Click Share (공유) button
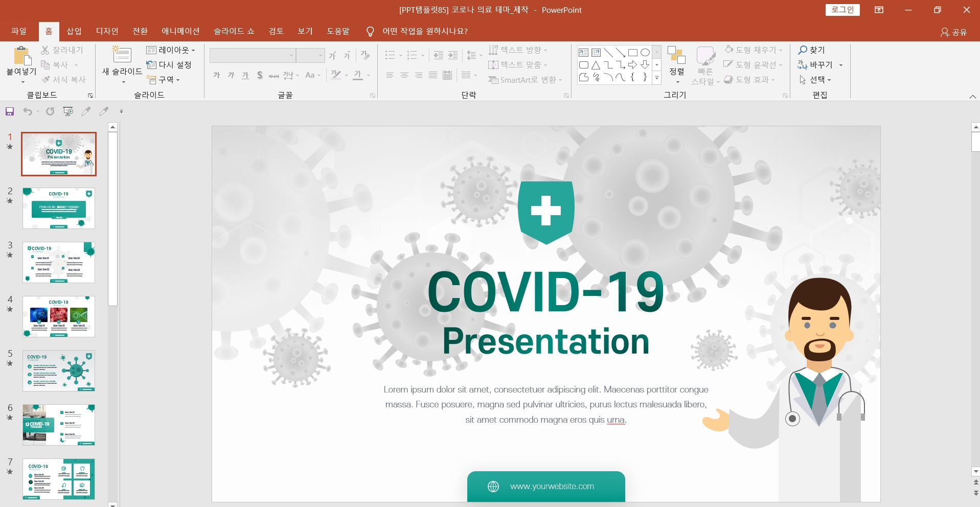The image size is (980, 507). point(954,32)
